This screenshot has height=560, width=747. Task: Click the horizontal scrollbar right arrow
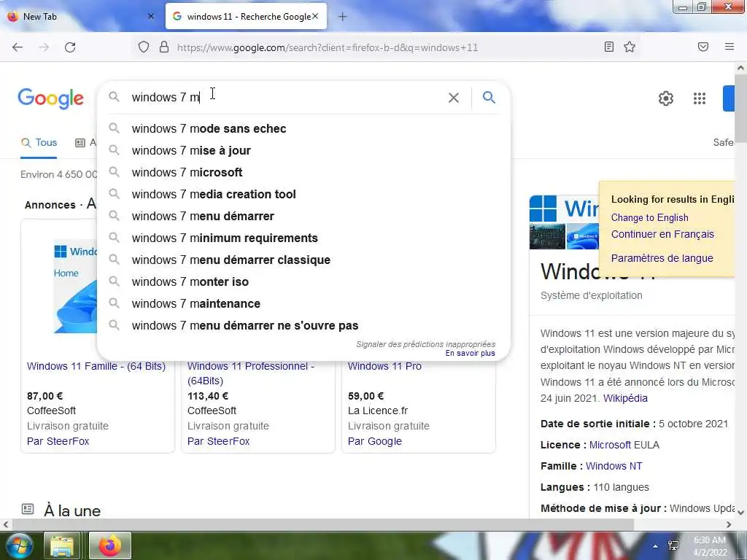tap(729, 525)
